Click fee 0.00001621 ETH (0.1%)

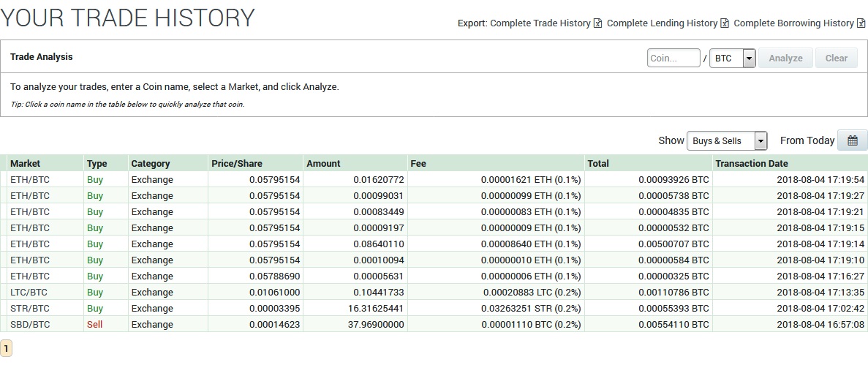pyautogui.click(x=531, y=179)
